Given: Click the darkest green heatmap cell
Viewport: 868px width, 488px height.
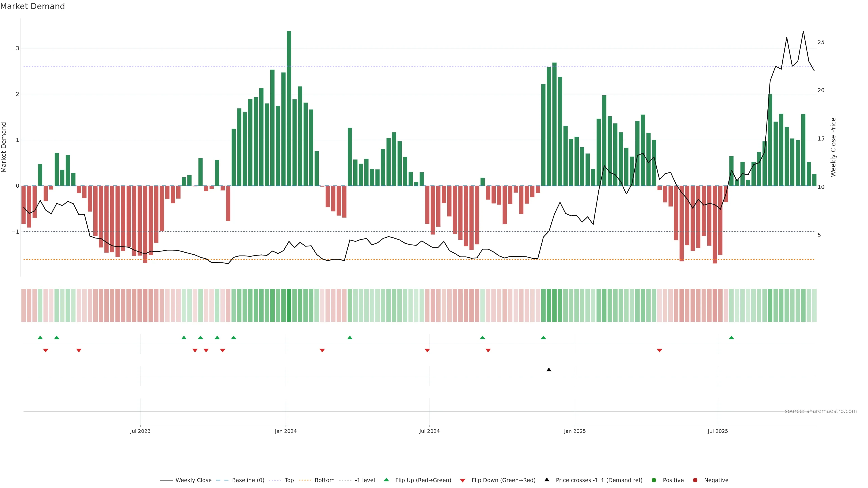Looking at the screenshot, I should [x=289, y=305].
